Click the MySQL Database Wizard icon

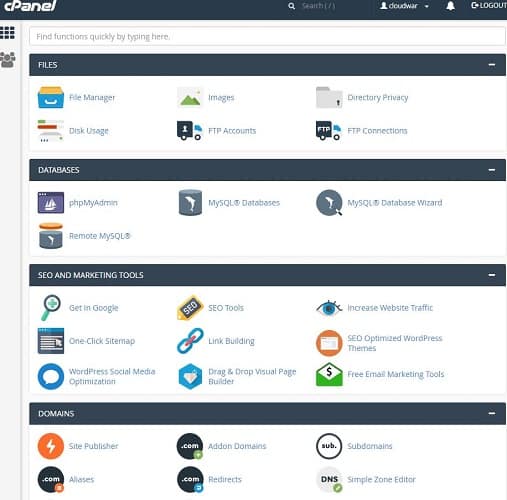coord(329,202)
